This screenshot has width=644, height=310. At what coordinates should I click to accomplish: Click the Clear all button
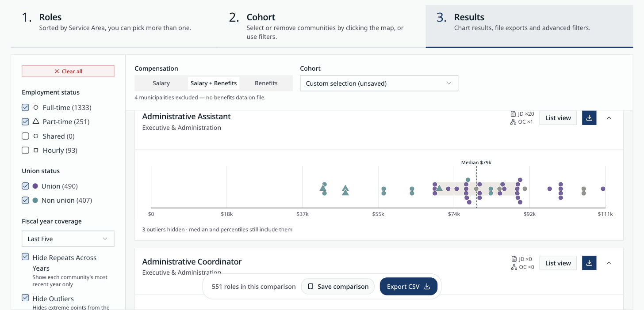pyautogui.click(x=68, y=72)
